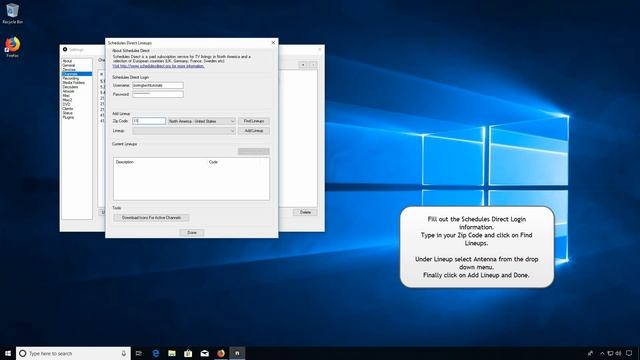The width and height of the screenshot is (640, 360).
Task: Click the Username input field
Action: 158,85
